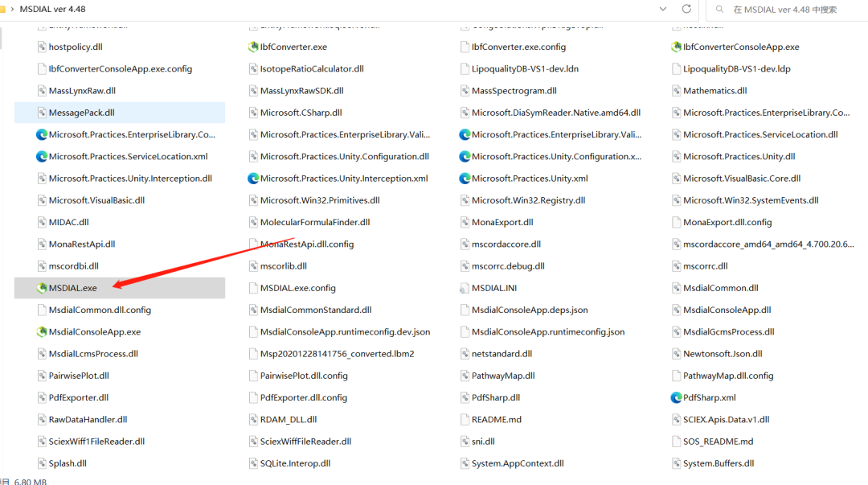Select mscordbi.dll file name
The height and width of the screenshot is (485, 868).
[74, 266]
